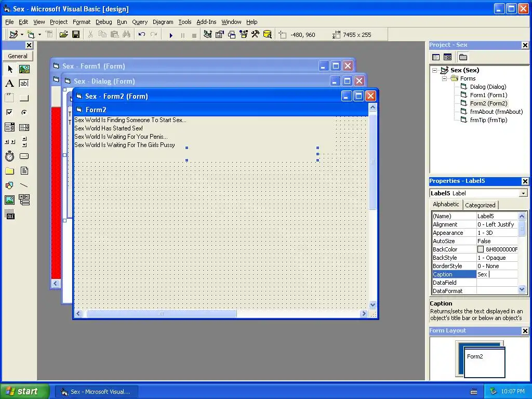Click the Add Standard EXE Project toolbar icon

[x=14, y=34]
